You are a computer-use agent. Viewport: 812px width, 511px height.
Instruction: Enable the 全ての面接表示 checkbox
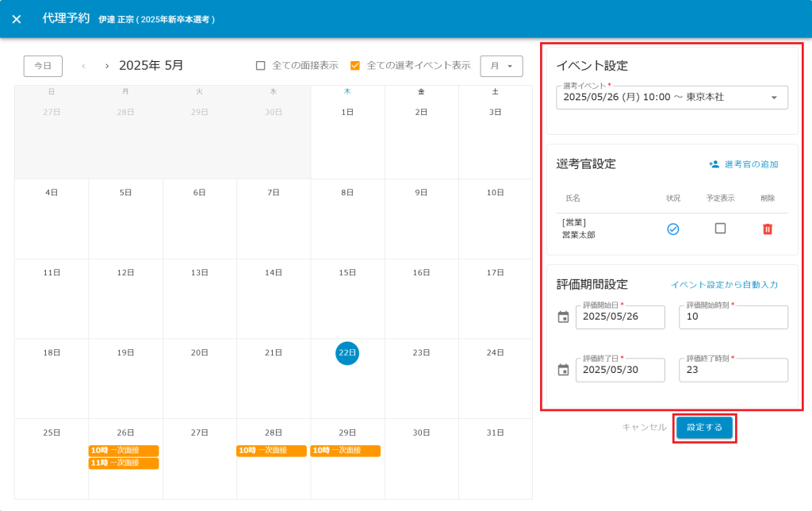[260, 66]
